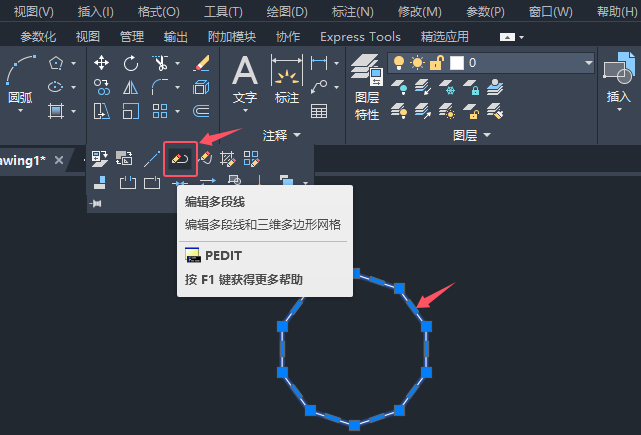Select the Copy objects tool
Screen dimensions: 641x435
pyautogui.click(x=101, y=87)
